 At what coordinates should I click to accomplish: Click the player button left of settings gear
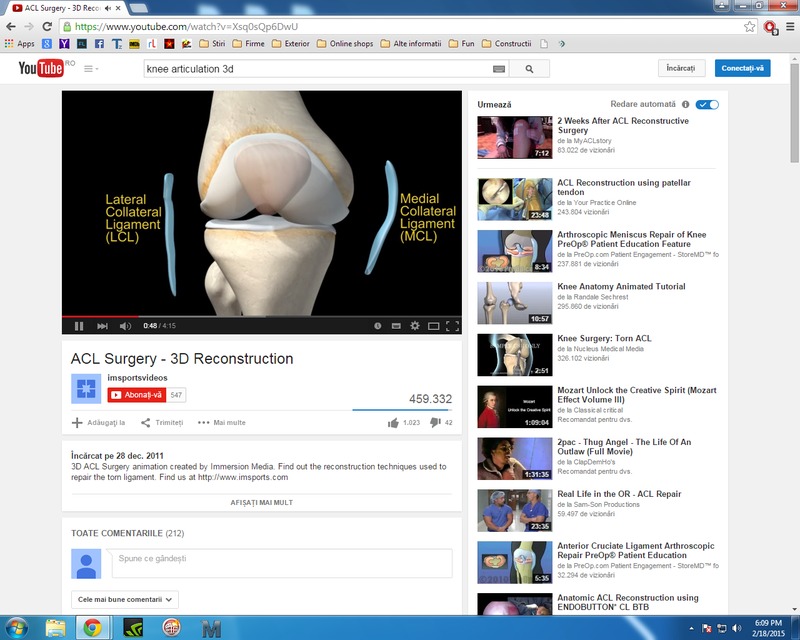[396, 326]
